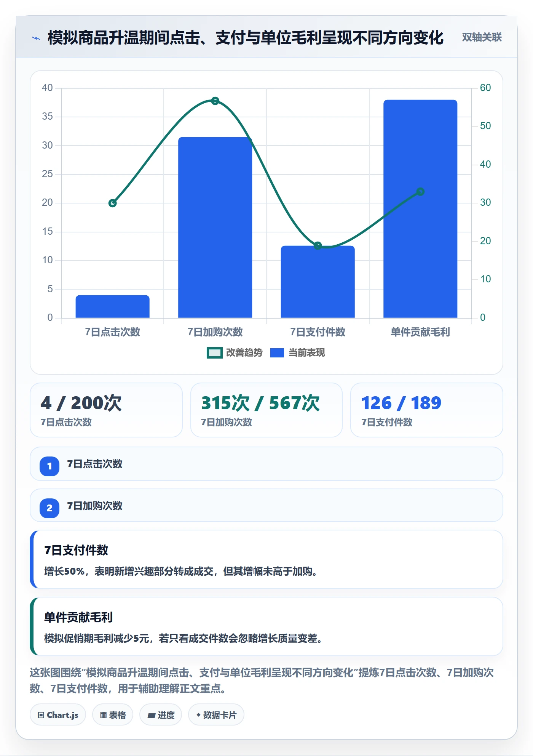Click the 双轴关联 tag in header

tap(482, 37)
